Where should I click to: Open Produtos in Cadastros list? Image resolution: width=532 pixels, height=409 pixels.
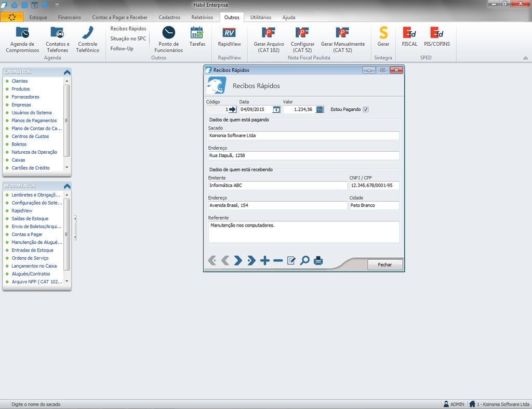(21, 89)
